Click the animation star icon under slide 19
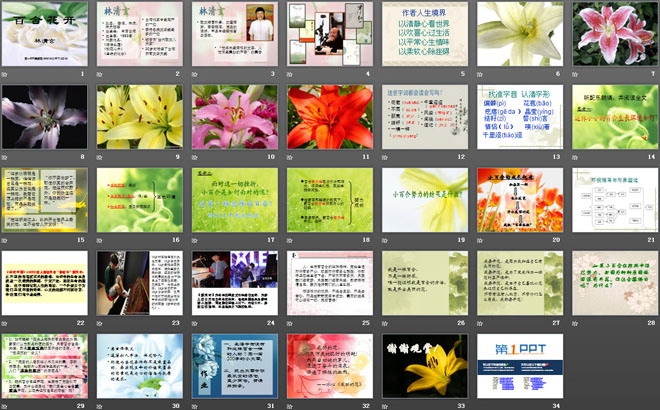This screenshot has height=410, width=660. click(x=385, y=240)
